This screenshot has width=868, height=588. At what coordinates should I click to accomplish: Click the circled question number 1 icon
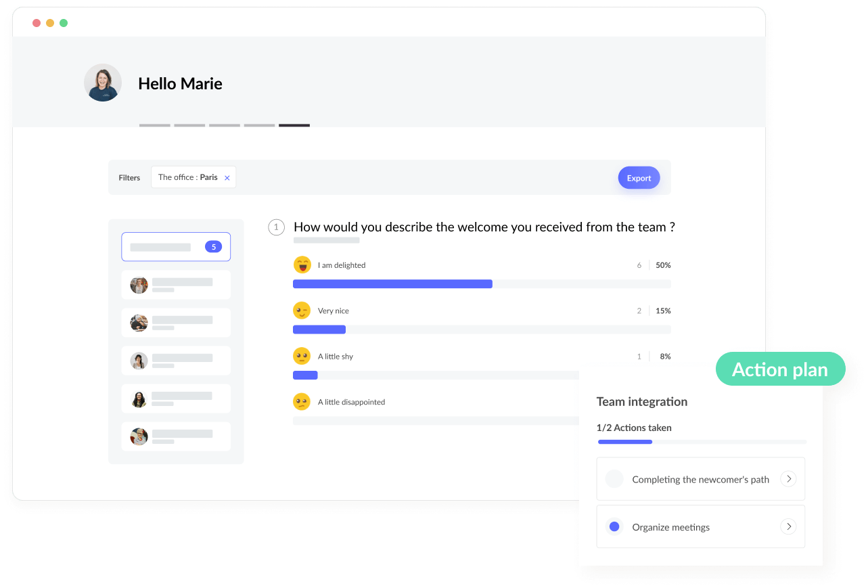276,227
